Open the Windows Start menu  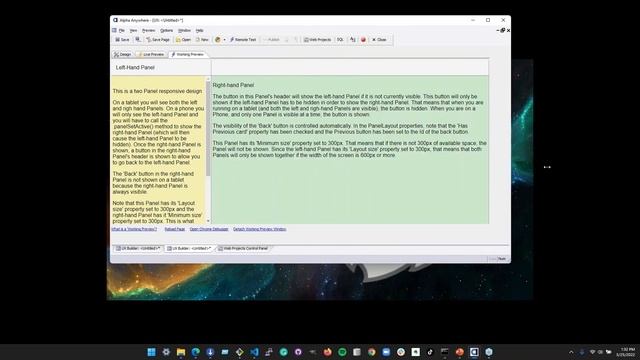[x=151, y=352]
